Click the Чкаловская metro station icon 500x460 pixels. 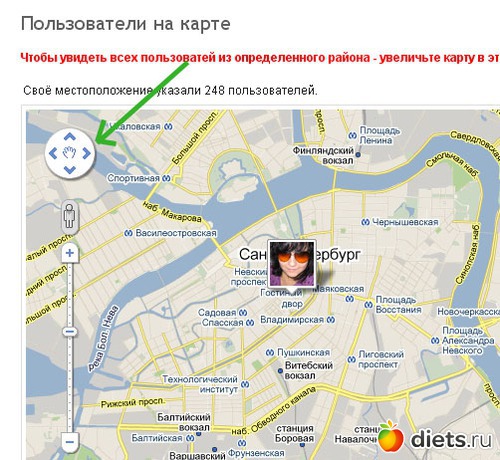[169, 127]
